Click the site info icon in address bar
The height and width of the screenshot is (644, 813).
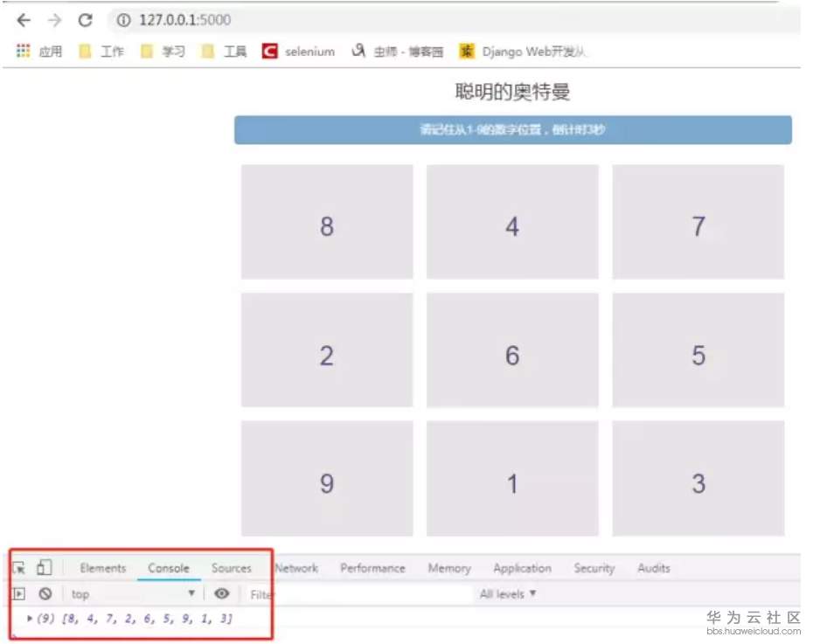click(123, 20)
